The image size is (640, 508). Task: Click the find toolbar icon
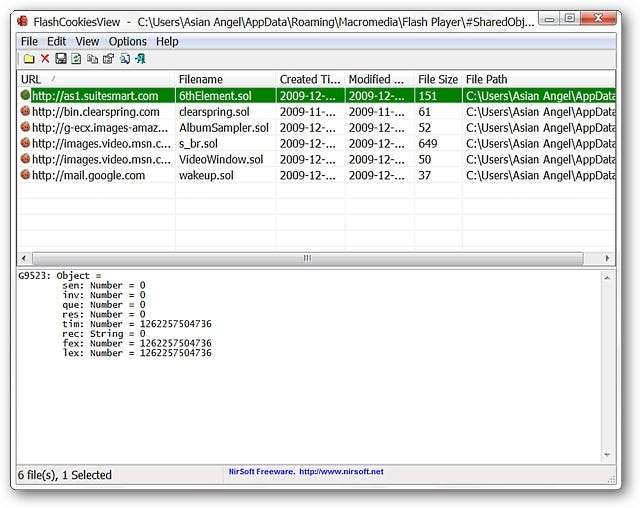point(125,59)
